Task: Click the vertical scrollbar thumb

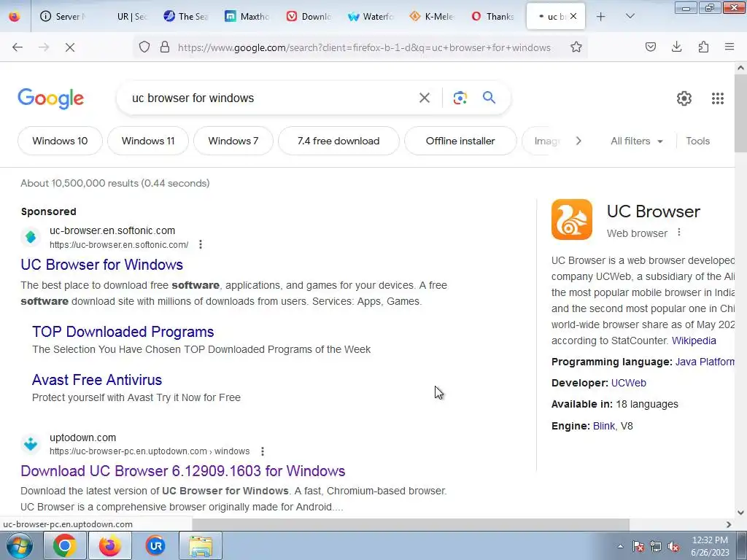Action: (x=740, y=113)
